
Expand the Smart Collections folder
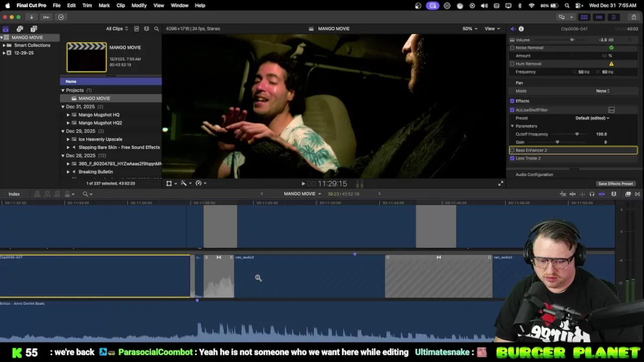(4, 45)
